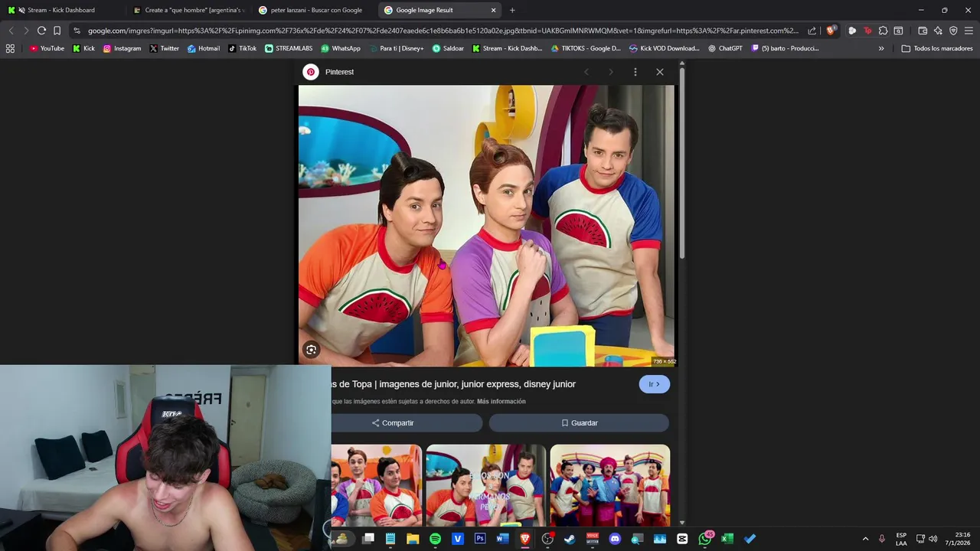Open the Brave VPN shield icon
The height and width of the screenshot is (551, 980).
(x=953, y=31)
